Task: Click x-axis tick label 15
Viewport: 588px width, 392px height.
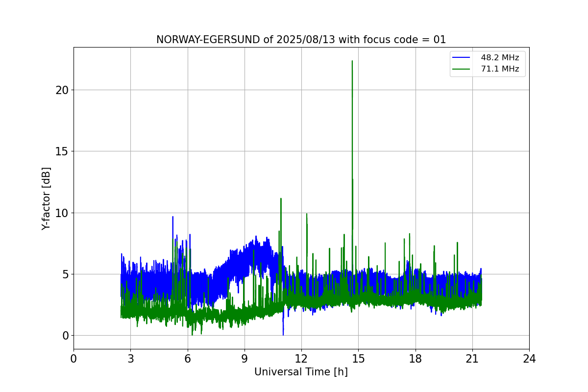Action: pos(358,359)
